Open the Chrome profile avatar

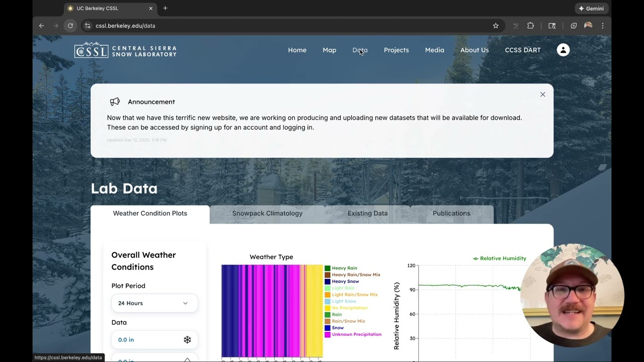point(588,26)
